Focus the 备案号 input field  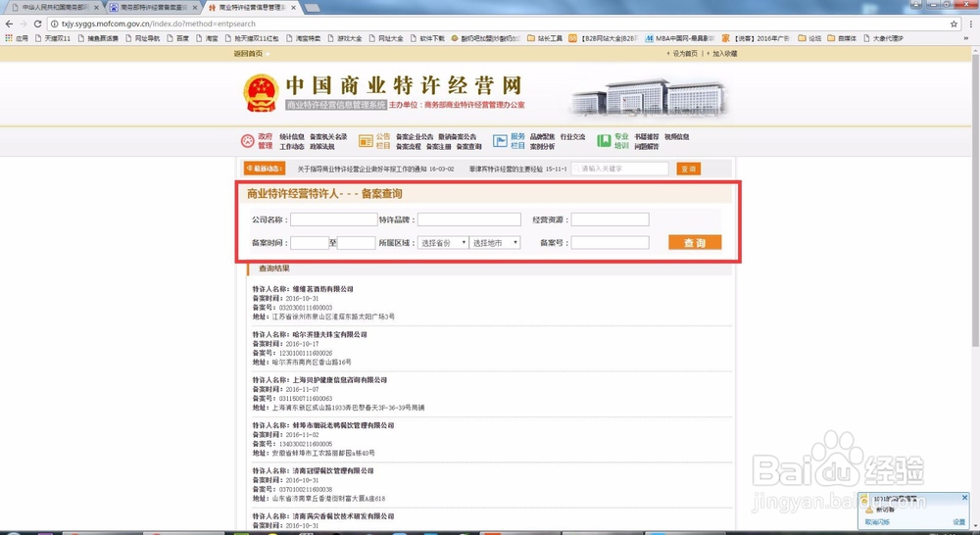610,242
